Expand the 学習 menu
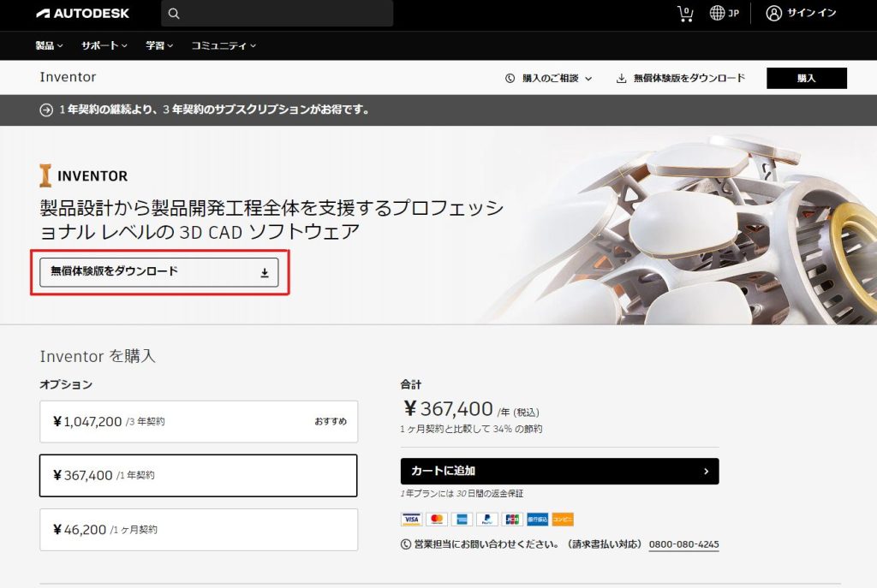877x588 pixels. click(x=159, y=46)
